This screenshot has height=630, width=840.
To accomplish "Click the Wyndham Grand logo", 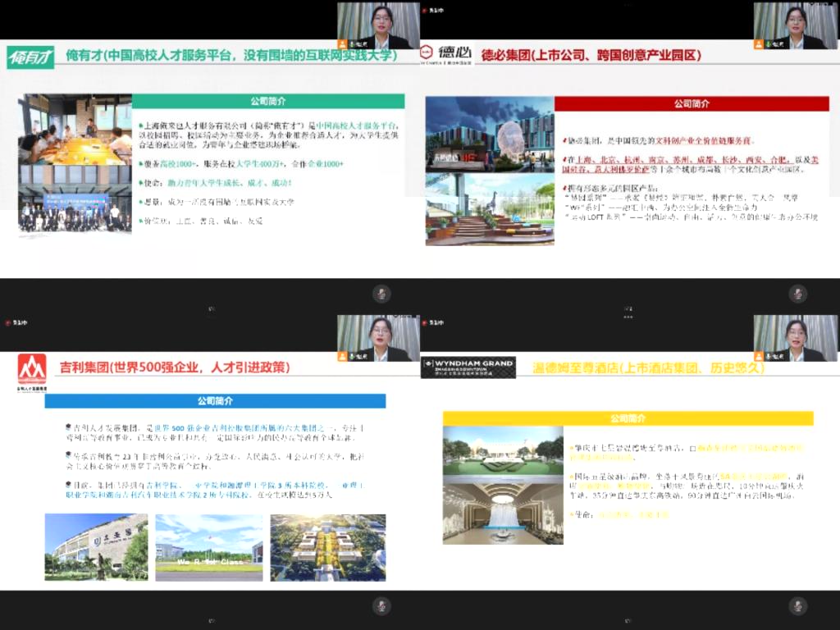I will coord(468,367).
